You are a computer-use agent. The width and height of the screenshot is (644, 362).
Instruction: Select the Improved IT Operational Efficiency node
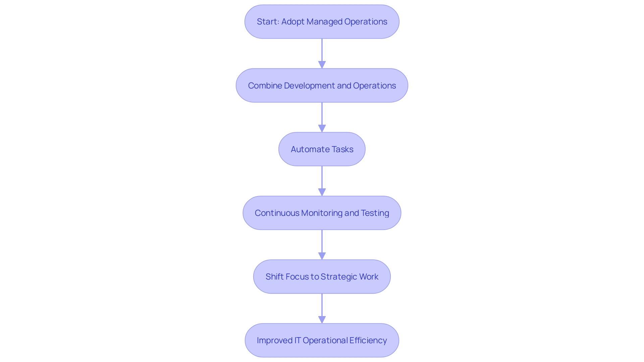pos(322,340)
